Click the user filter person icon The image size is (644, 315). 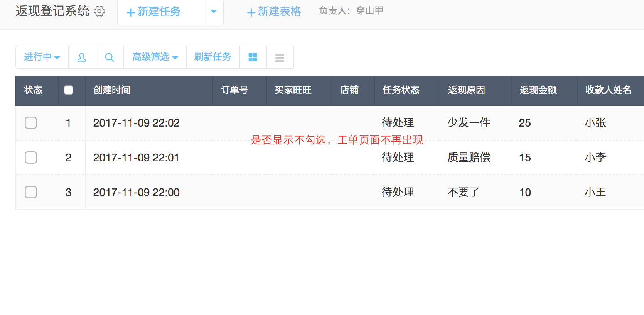(82, 58)
